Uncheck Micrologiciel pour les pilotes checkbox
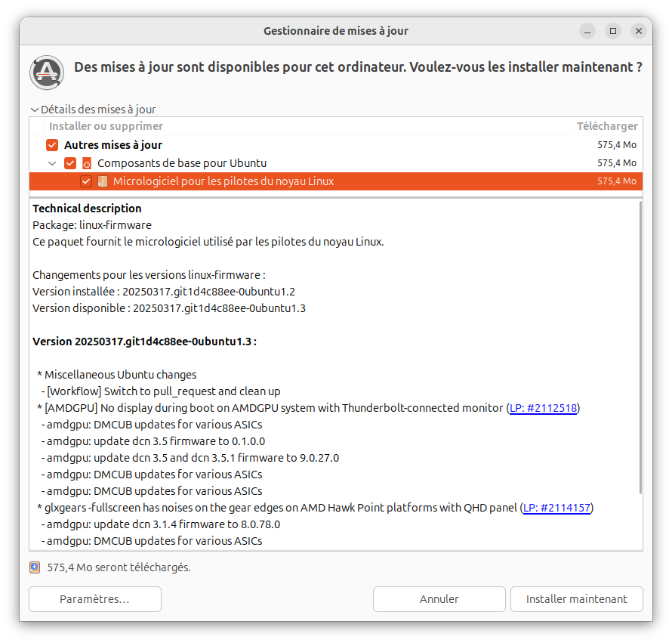This screenshot has width=672, height=643. pyautogui.click(x=86, y=181)
